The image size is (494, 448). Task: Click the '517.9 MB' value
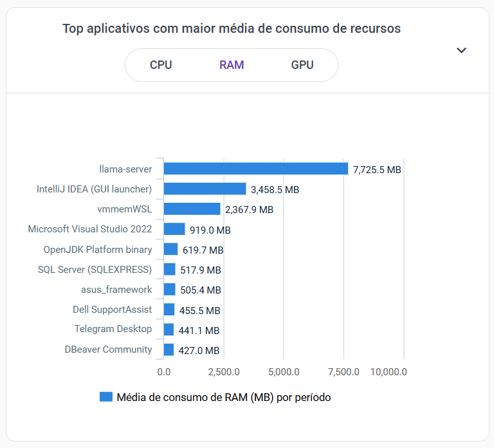pyautogui.click(x=201, y=270)
